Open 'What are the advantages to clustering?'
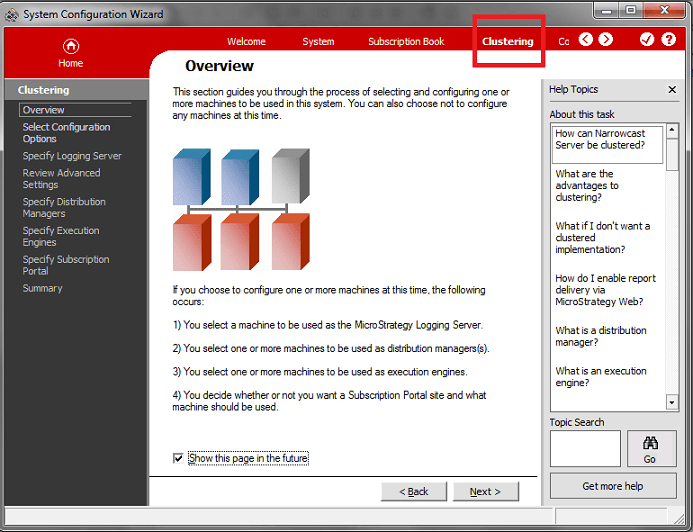693x532 pixels. coord(587,186)
